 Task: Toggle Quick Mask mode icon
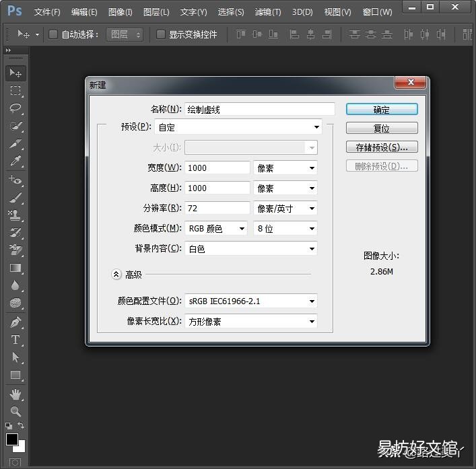pyautogui.click(x=15, y=463)
